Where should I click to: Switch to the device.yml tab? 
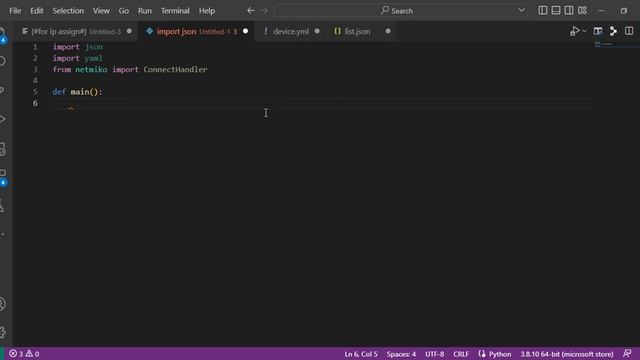[x=291, y=31]
